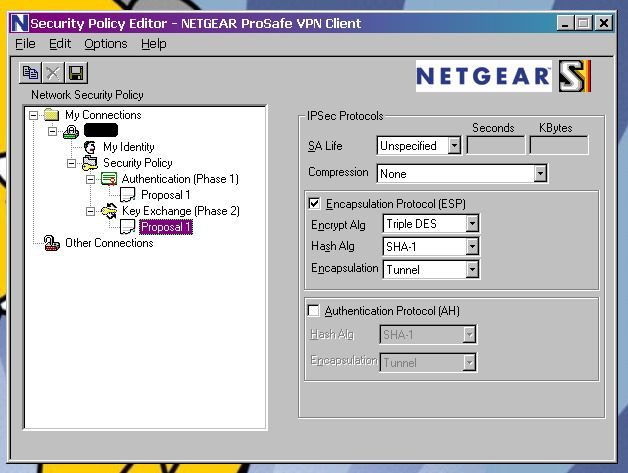Click the My Identity face icon

point(90,147)
